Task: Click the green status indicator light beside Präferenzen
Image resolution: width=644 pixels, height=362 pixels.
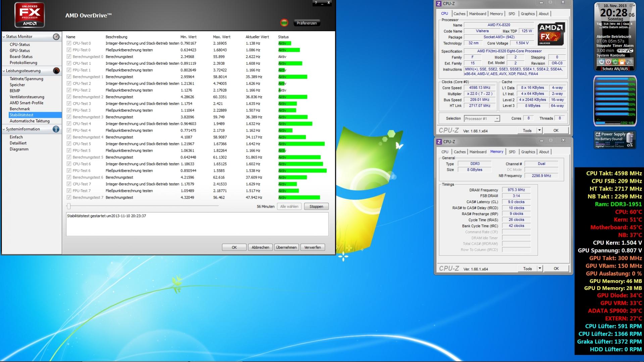Action: 284,23
